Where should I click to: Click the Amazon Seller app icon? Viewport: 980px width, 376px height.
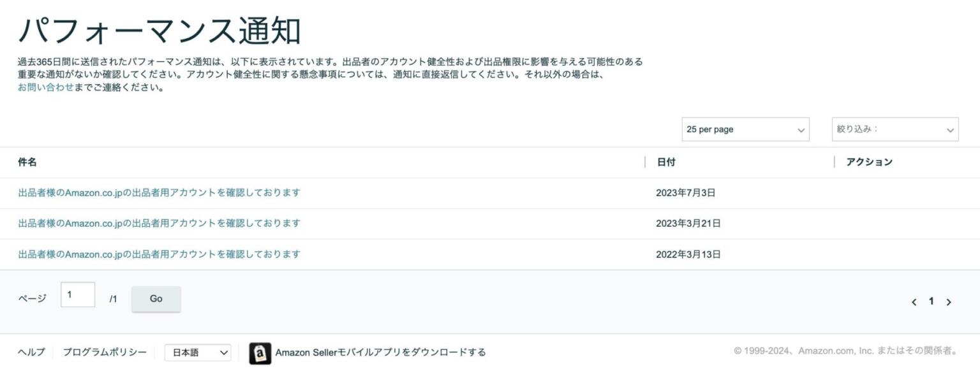click(260, 353)
